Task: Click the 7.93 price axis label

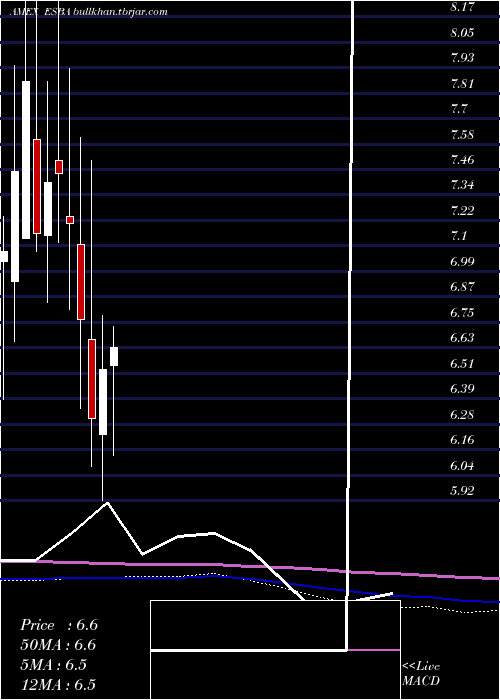Action: pos(462,58)
